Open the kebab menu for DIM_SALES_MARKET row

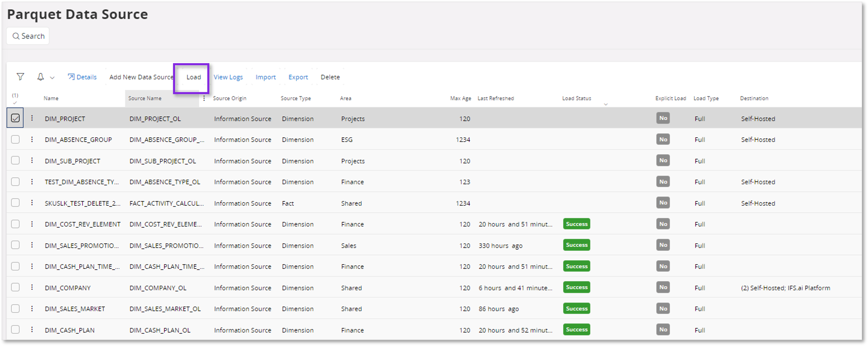32,309
